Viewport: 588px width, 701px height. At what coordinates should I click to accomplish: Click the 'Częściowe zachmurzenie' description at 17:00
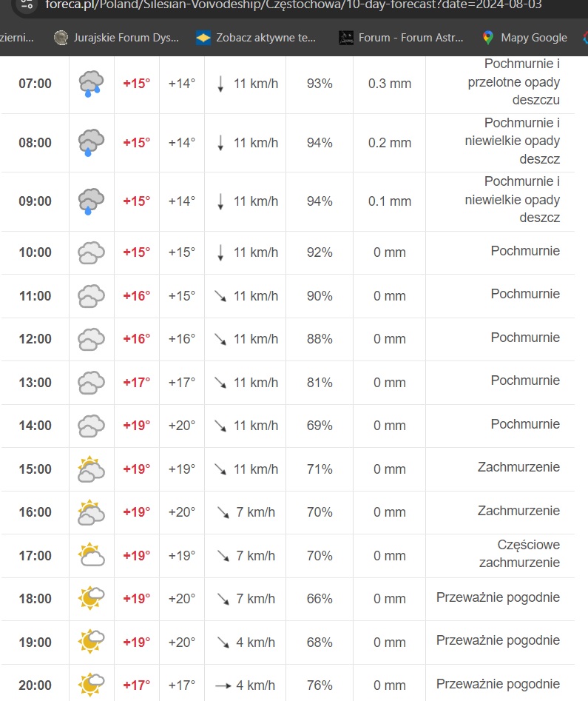coord(518,554)
